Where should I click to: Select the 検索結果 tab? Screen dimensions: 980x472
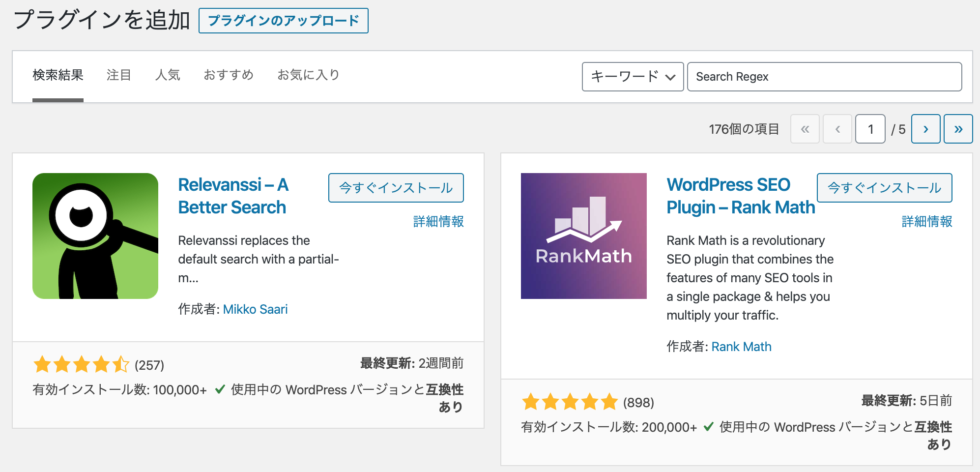coord(58,75)
